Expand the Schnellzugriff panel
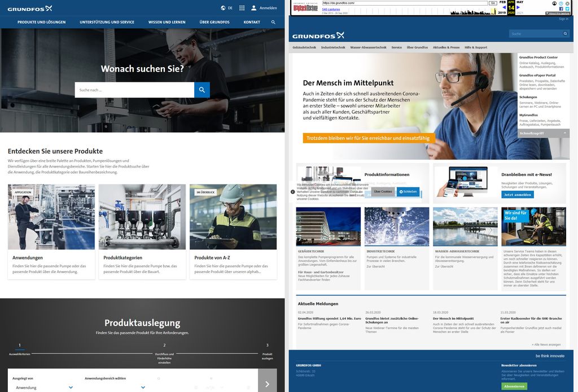The image size is (578, 392). coord(544,133)
